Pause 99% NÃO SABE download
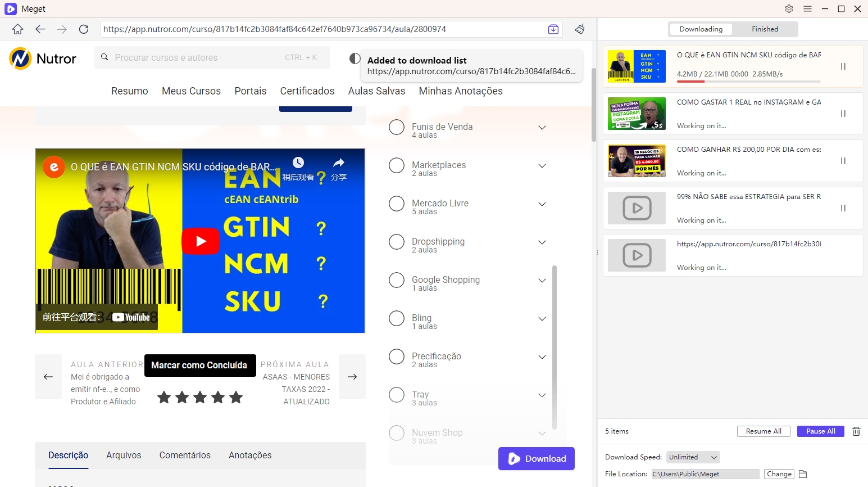Screen dimensions: 868x487 point(843,208)
